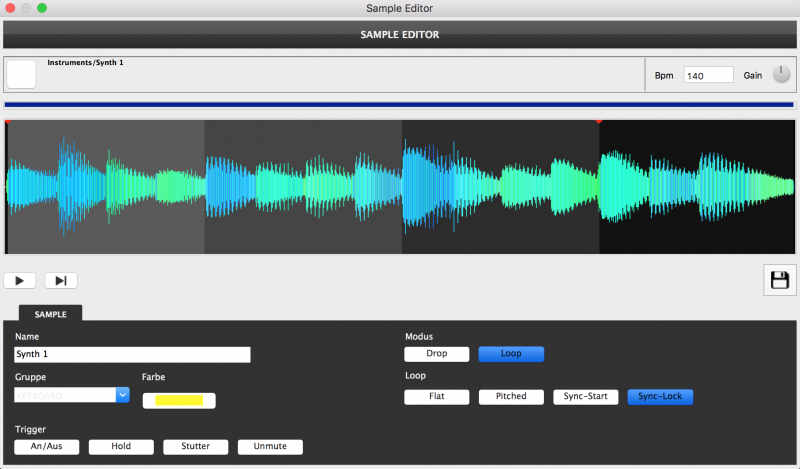Save the sample with the floppy disk icon
This screenshot has height=469, width=800.
779,281
